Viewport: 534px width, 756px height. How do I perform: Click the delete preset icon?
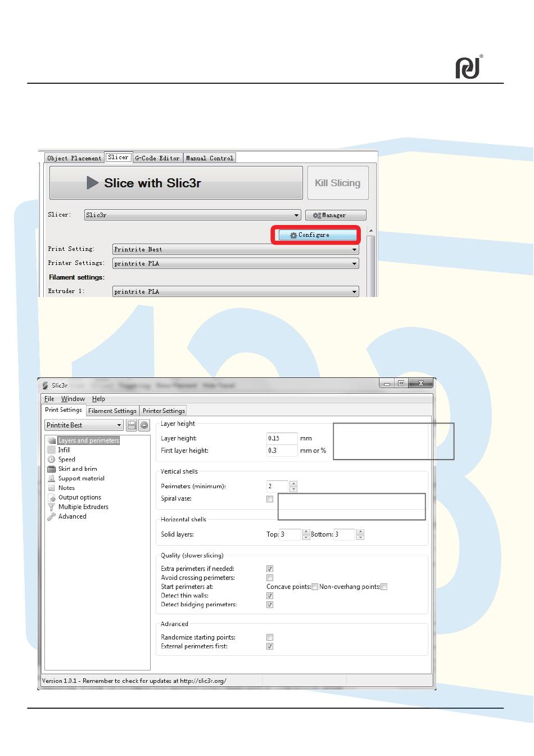coord(144,425)
